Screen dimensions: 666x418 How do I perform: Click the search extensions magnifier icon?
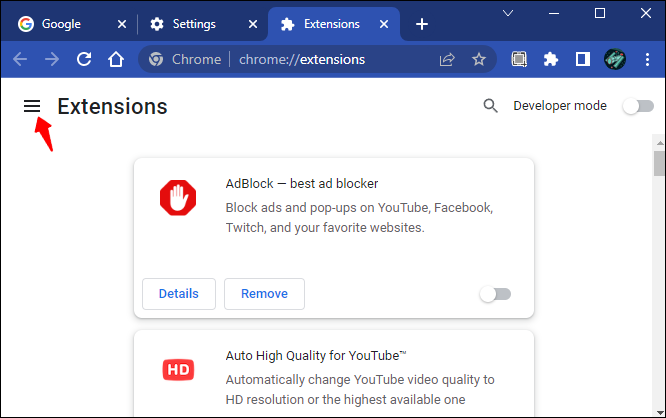490,106
